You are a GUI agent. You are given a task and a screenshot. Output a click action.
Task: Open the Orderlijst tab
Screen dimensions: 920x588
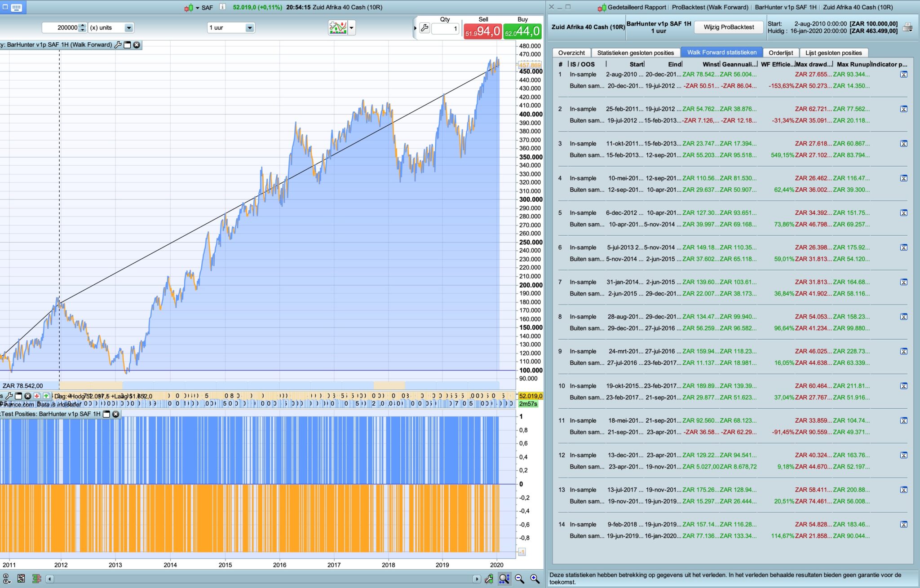781,53
